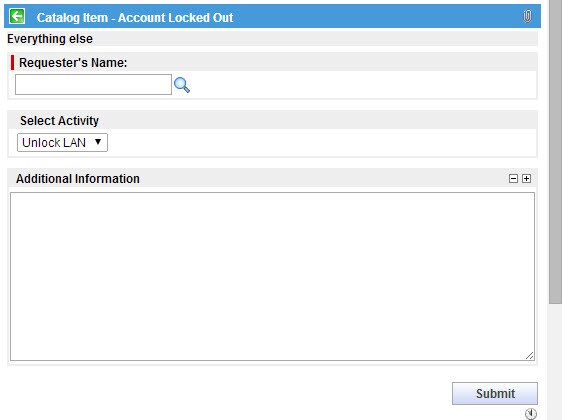Click the vertical scrollbar thumb
This screenshot has width=562, height=420.
coord(555,152)
